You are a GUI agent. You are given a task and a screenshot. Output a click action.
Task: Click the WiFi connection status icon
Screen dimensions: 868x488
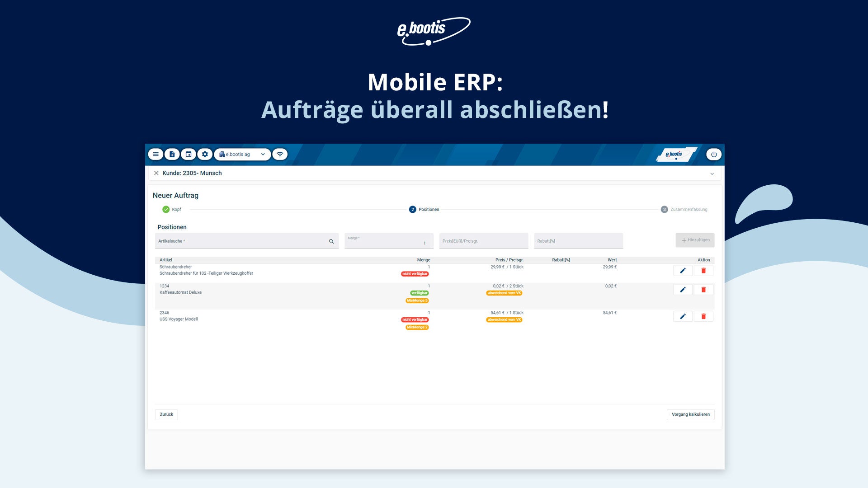tap(280, 155)
